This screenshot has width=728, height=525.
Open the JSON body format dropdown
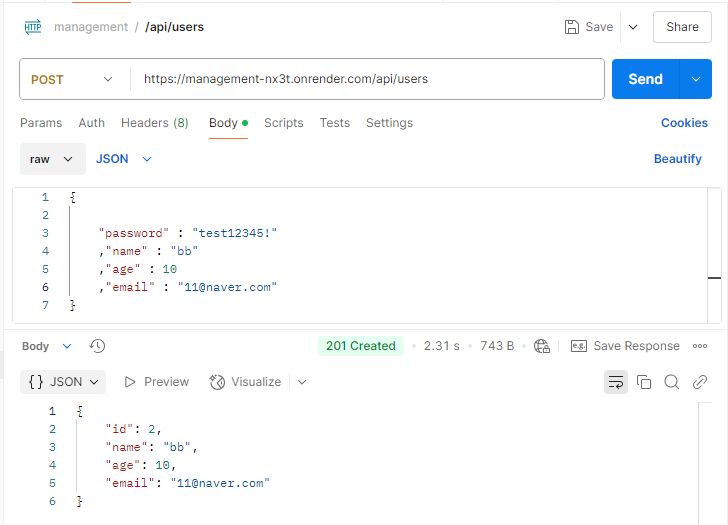click(124, 159)
